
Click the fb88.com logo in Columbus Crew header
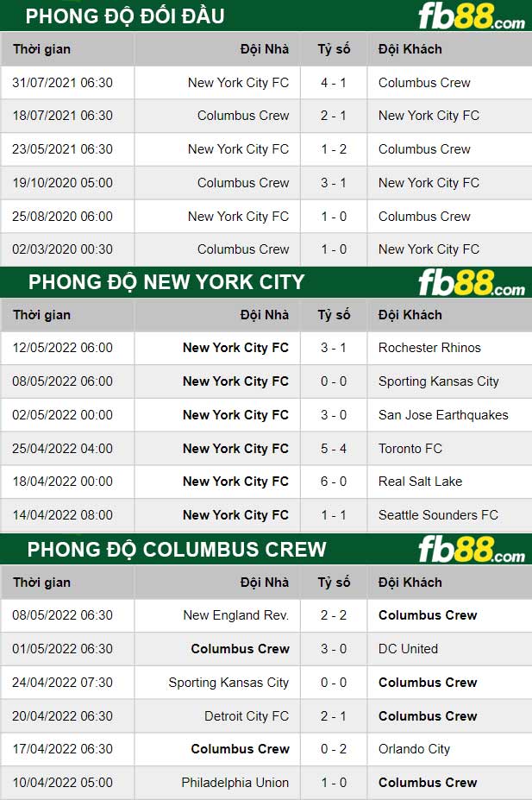471,549
